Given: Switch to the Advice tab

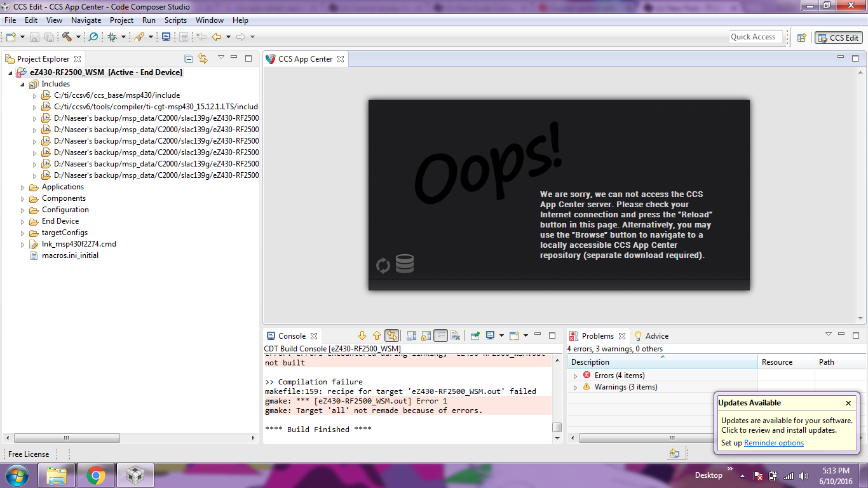Looking at the screenshot, I should (x=651, y=336).
